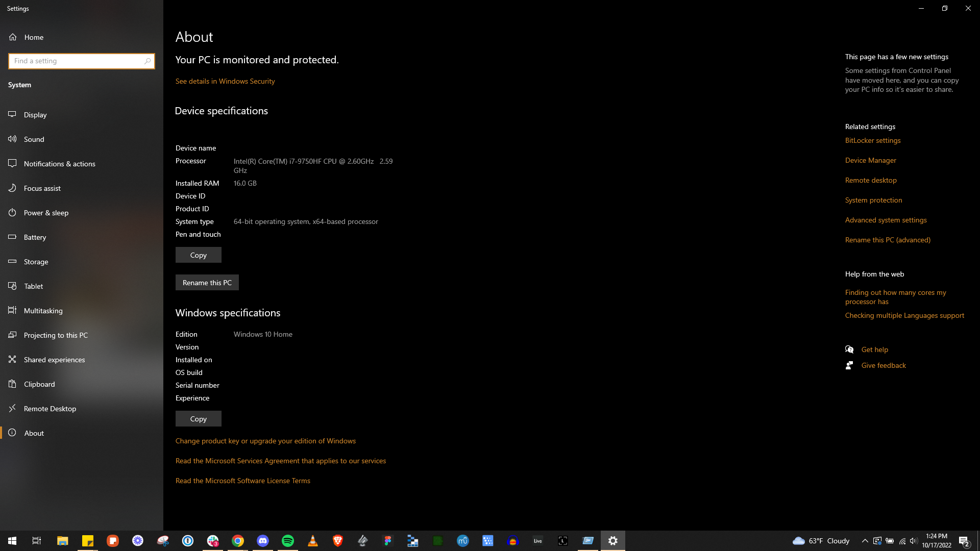Viewport: 980px width, 551px height.
Task: Open Figma from taskbar
Action: [388, 541]
